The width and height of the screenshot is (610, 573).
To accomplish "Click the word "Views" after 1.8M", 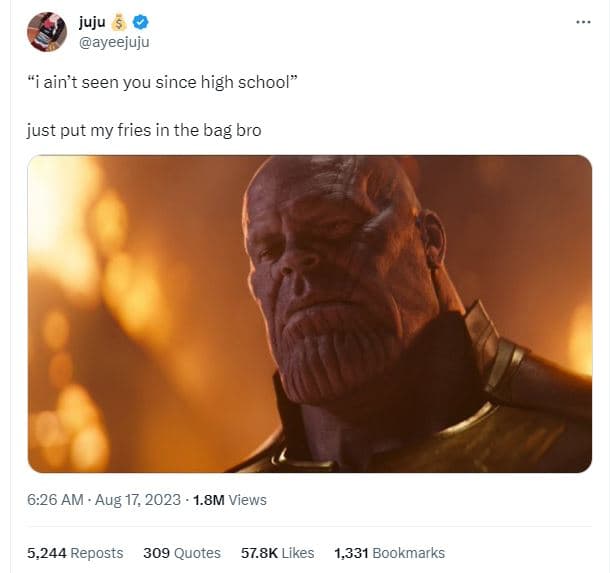I will [x=248, y=499].
